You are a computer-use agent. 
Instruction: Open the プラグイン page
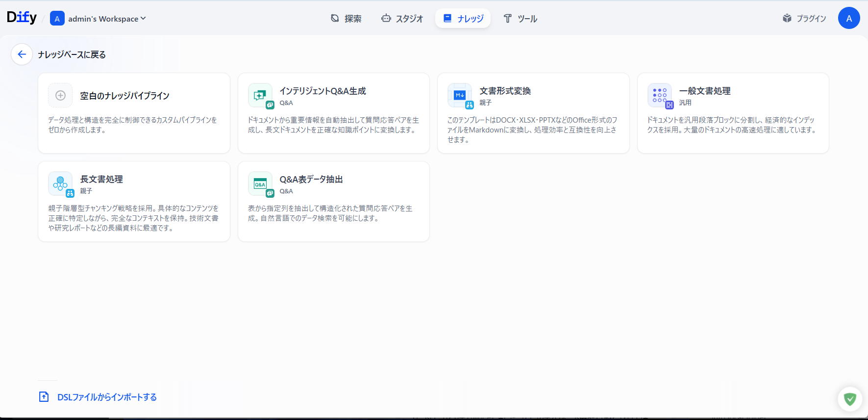(x=804, y=19)
